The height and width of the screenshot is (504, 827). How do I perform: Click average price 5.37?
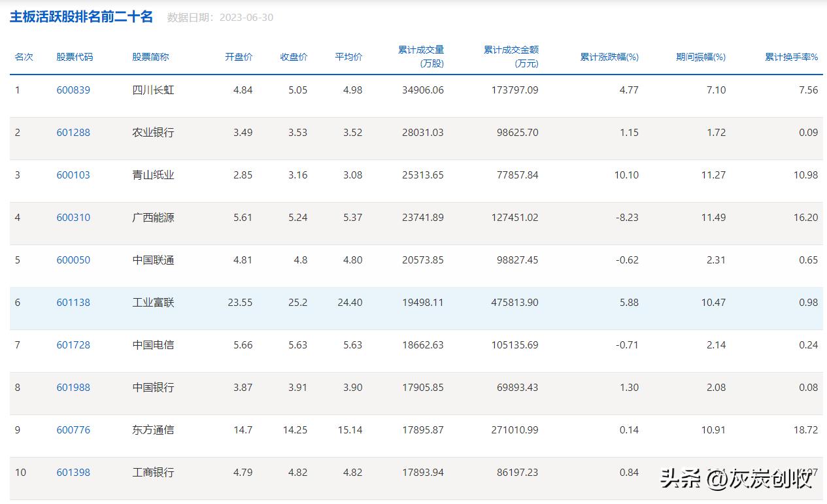point(353,218)
